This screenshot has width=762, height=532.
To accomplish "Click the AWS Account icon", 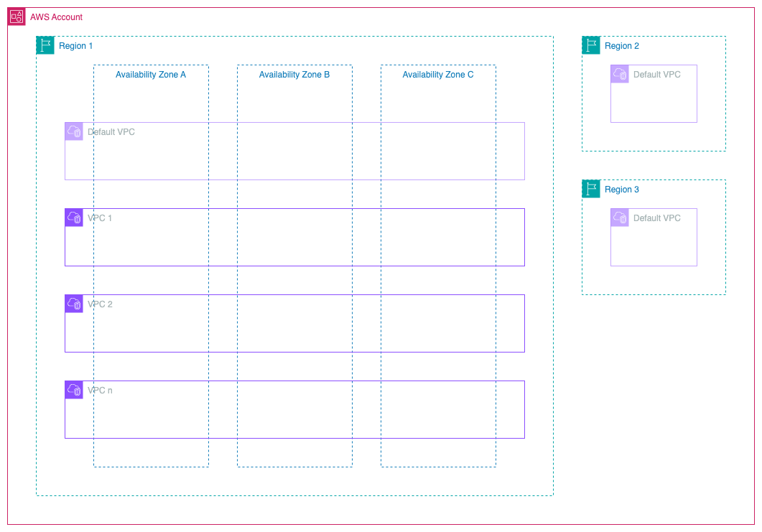I will 17,17.
